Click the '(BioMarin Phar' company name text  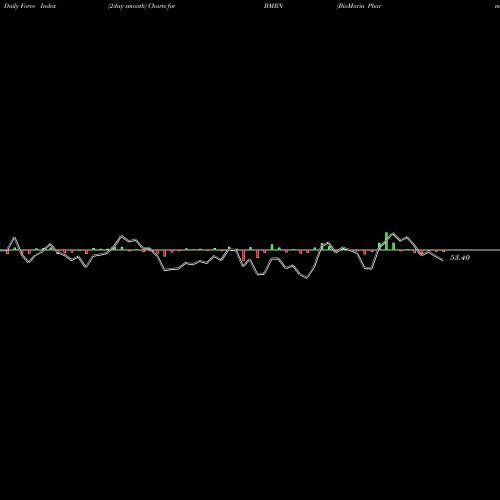pyautogui.click(x=359, y=6)
